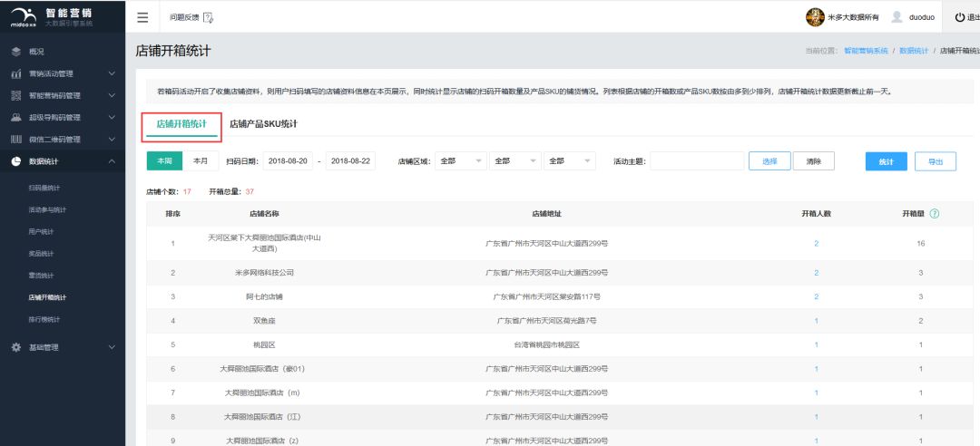Expand the 超级导购码管理 chevron

112,118
